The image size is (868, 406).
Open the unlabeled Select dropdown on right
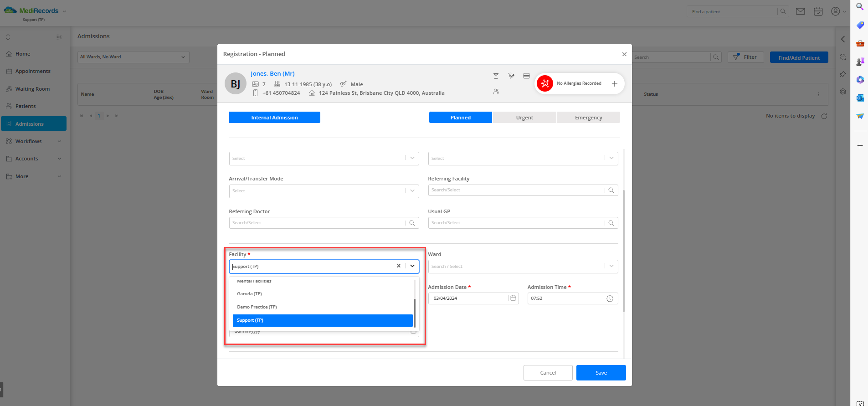(x=523, y=158)
